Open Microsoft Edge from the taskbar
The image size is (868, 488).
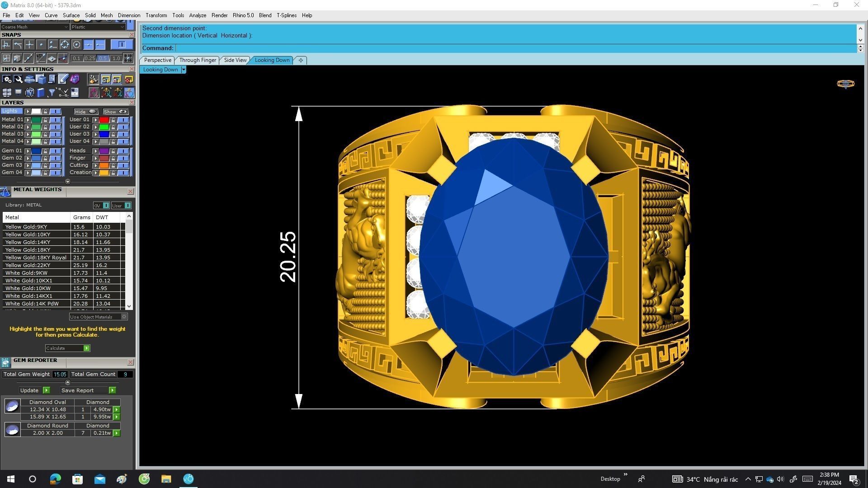[55, 479]
